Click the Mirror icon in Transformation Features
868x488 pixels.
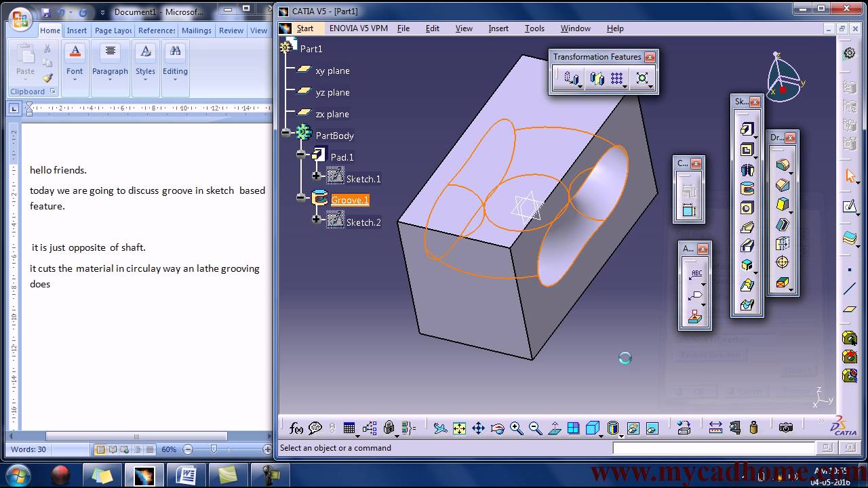(x=597, y=79)
